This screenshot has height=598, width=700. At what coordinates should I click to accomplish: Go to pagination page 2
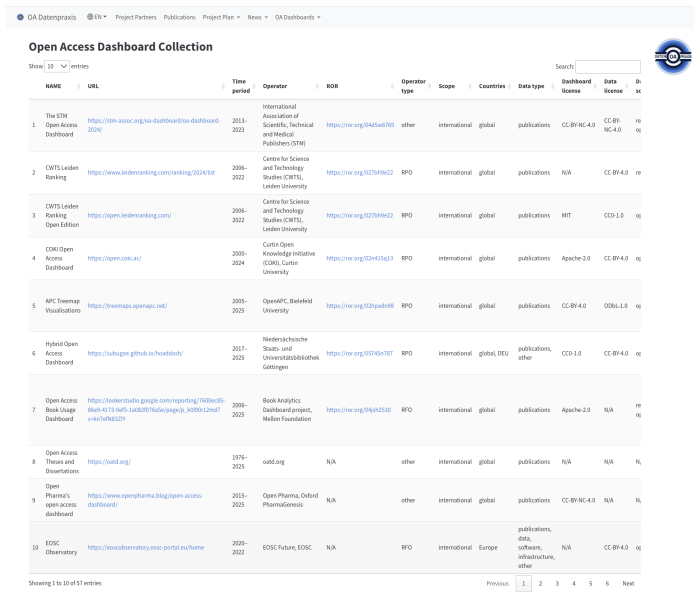tap(540, 584)
